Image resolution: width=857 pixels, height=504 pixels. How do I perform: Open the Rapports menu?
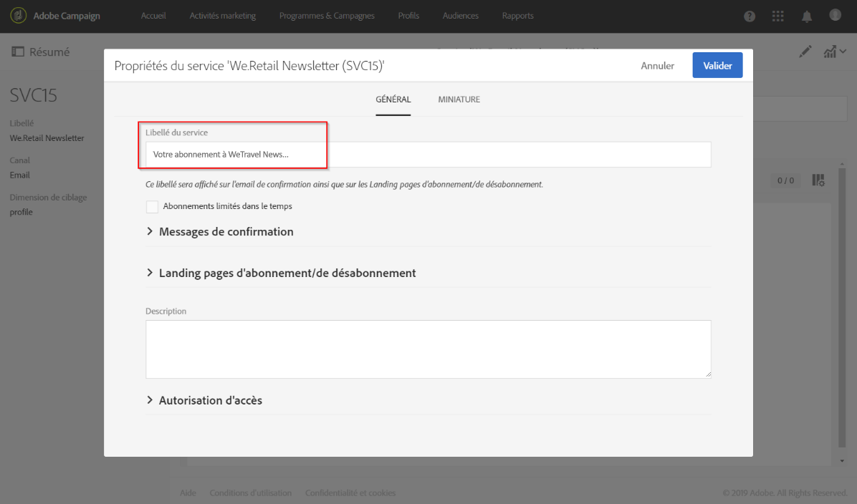[517, 16]
